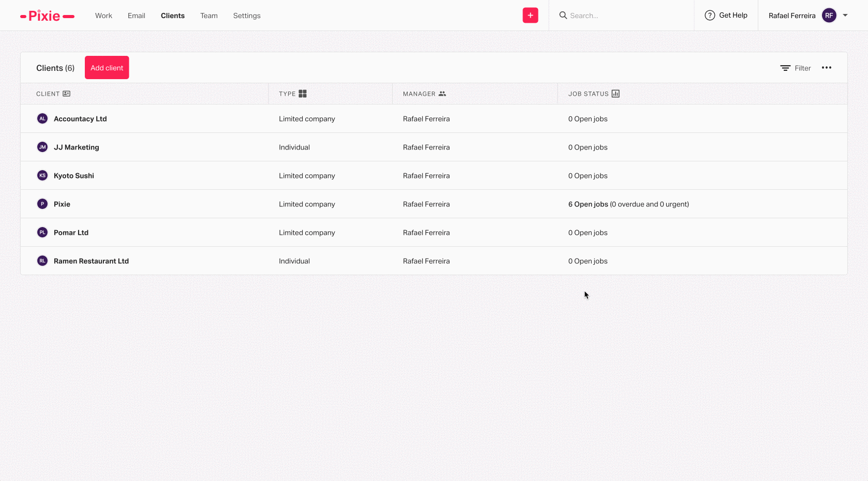
Task: Click manager Rafael Ferreira in Kyoto Sushi row
Action: coord(426,176)
